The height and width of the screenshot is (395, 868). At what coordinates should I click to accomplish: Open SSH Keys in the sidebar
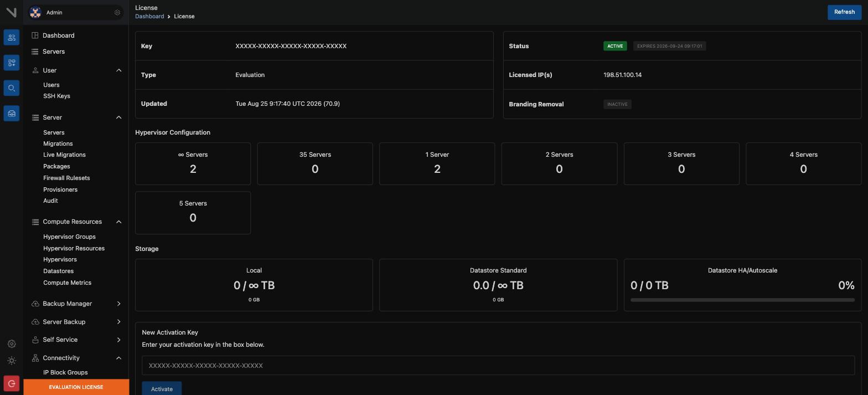(x=56, y=96)
